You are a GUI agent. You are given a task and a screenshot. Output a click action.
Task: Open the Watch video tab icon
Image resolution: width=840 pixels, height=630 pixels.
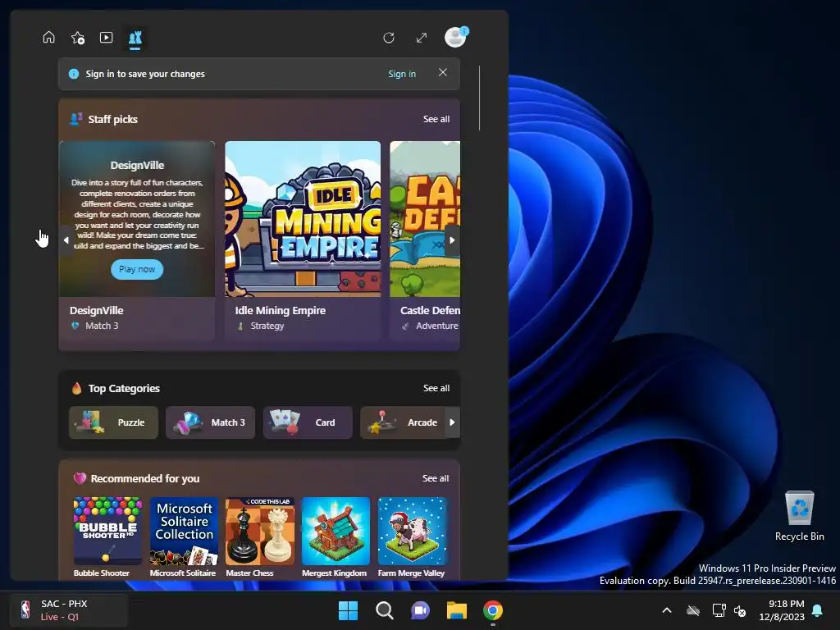coord(106,38)
